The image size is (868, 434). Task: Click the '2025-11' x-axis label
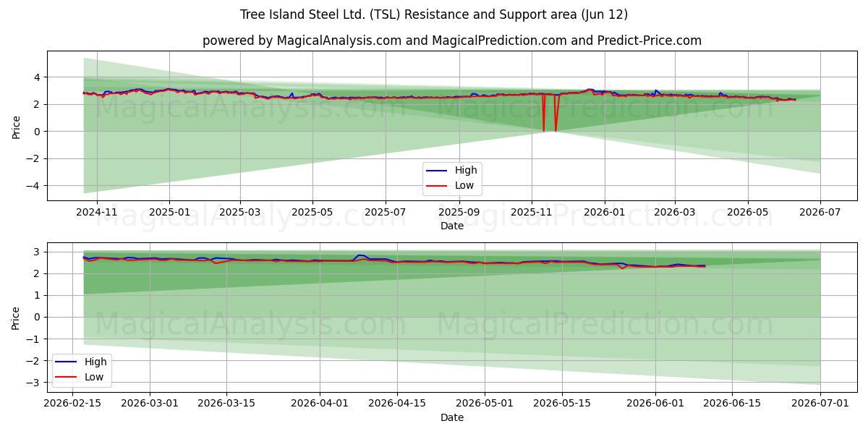531,213
